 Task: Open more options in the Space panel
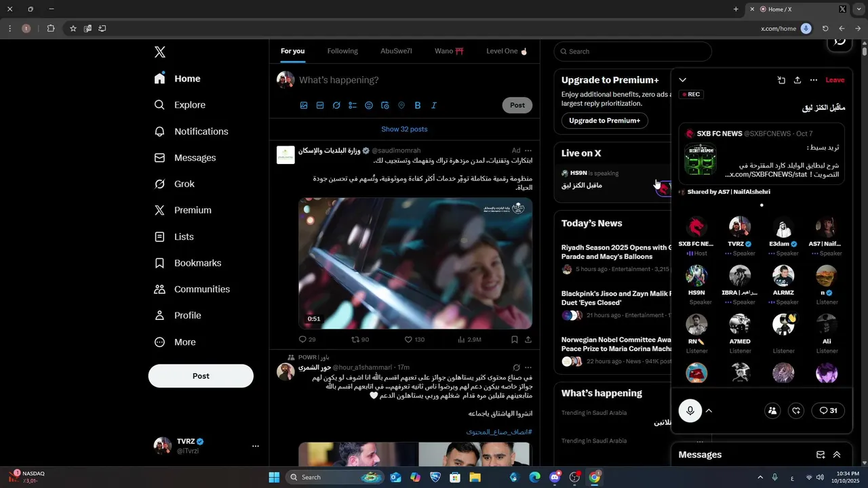[814, 80]
